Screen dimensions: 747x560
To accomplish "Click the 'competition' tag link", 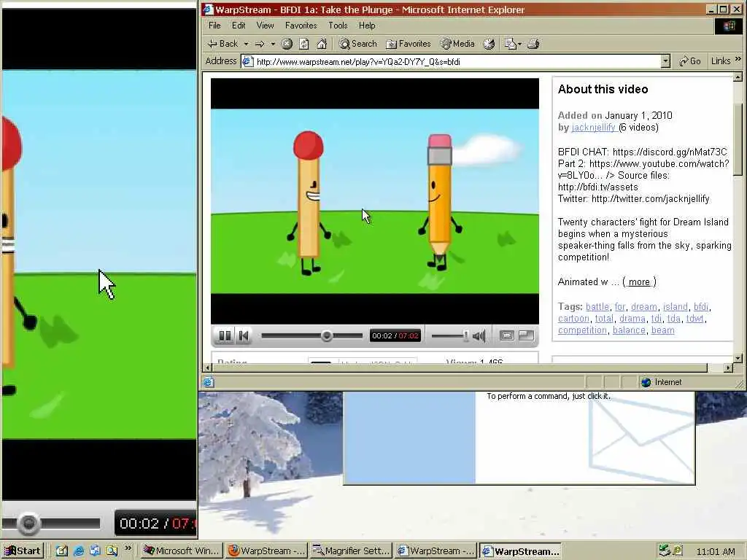I will click(582, 330).
